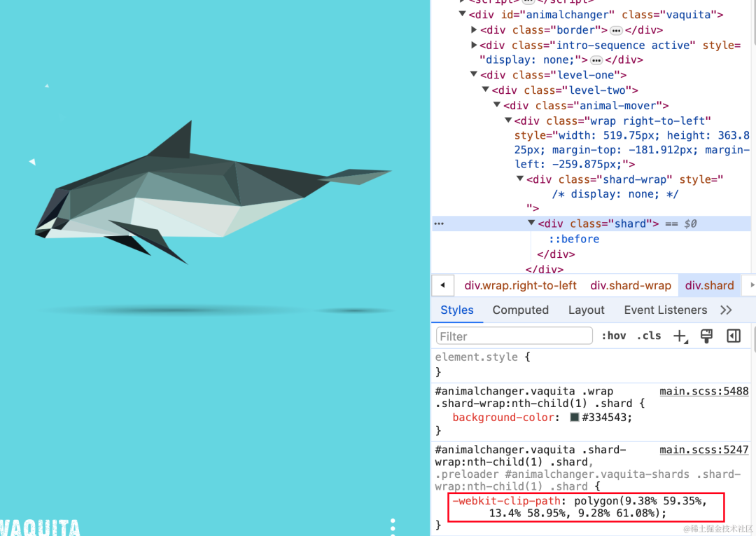
Task: Select div.shard breadcrumb
Action: [710, 286]
